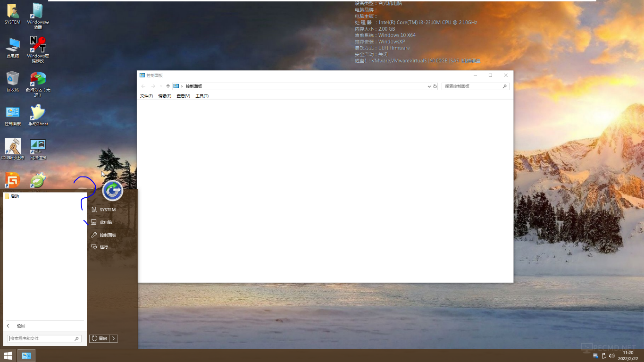Click the search magnifier in 控制面板 window

pos(504,86)
